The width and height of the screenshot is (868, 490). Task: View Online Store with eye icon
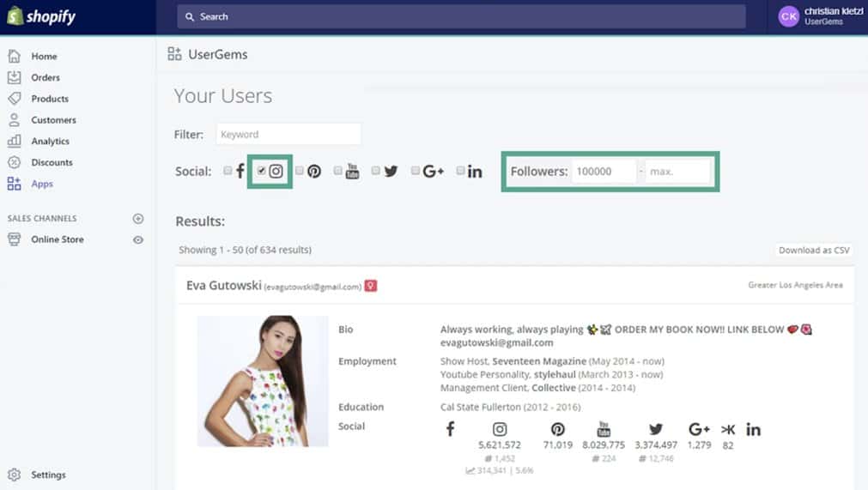pyautogui.click(x=138, y=240)
